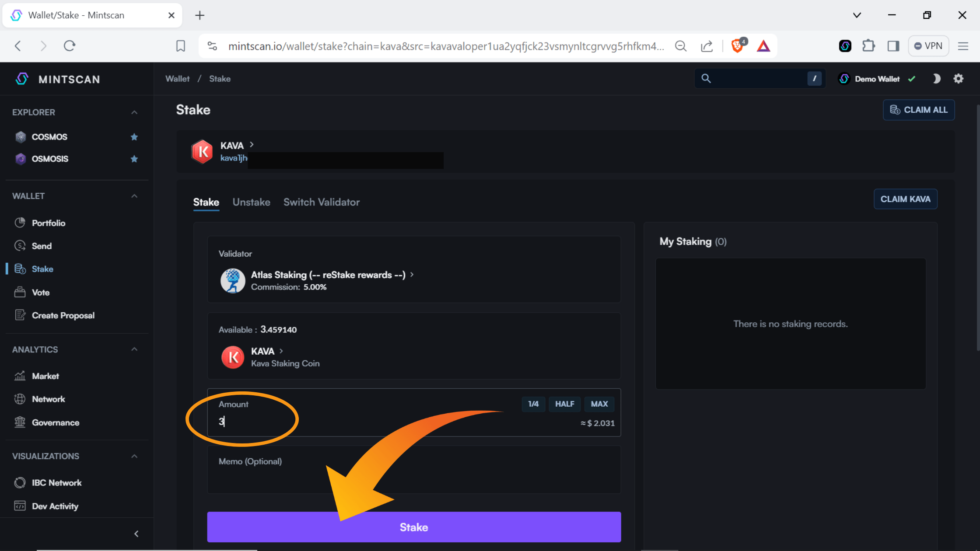Collapse the EXPLORER section
Screen dimensions: 980x551
point(134,112)
